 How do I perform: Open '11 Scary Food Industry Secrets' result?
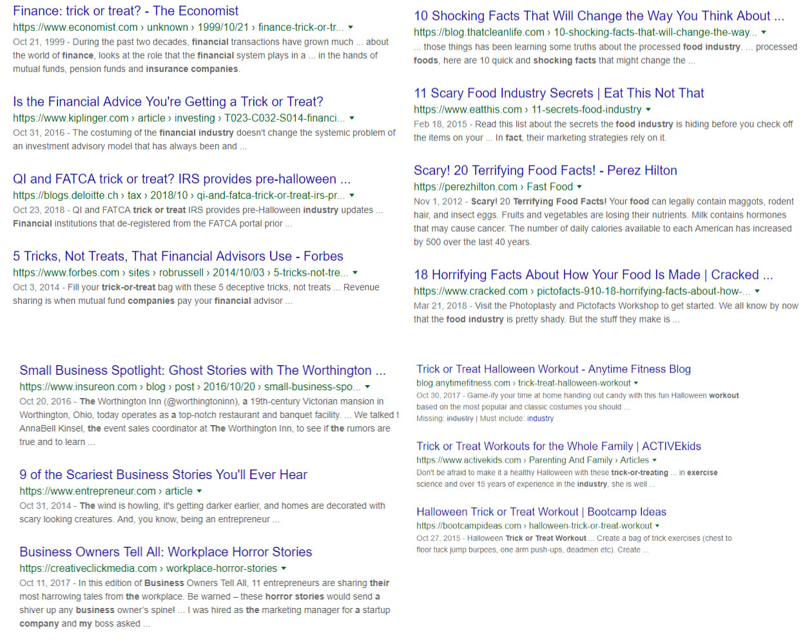(559, 93)
